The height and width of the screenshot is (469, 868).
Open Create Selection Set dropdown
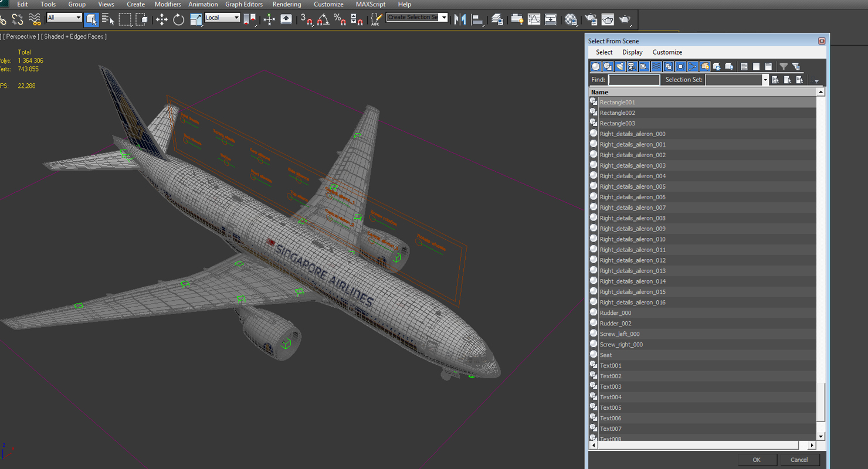[x=417, y=18]
